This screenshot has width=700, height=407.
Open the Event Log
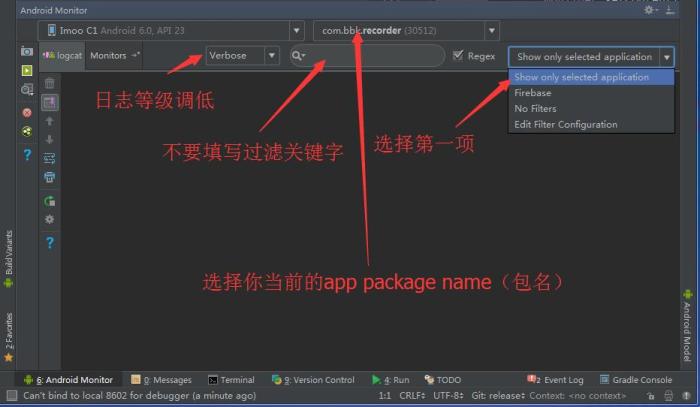(x=555, y=380)
